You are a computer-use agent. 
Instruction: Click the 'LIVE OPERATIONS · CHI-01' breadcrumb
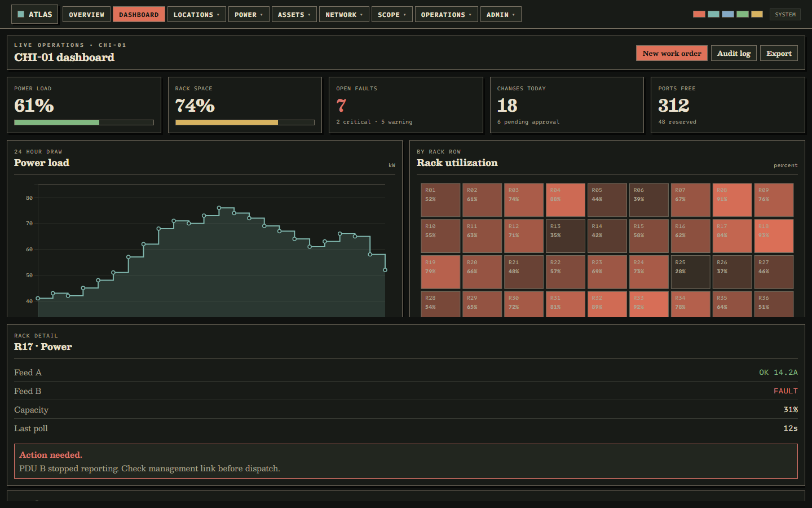click(x=70, y=45)
